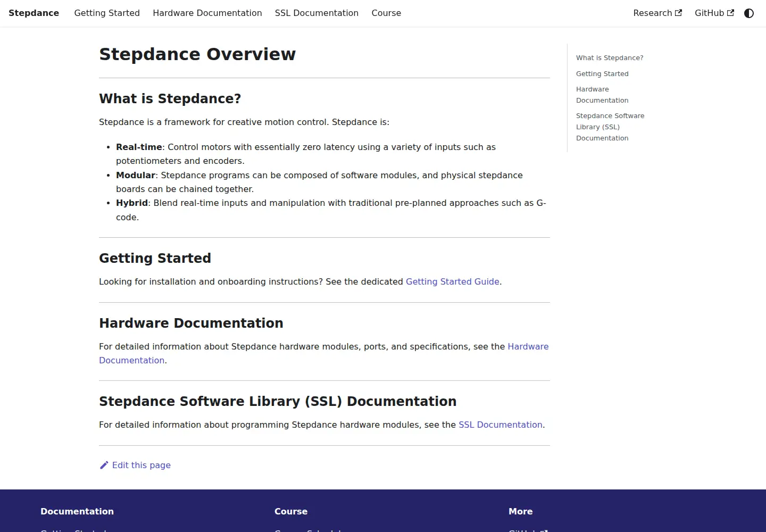
Task: Click the footer Documentation column title
Action: pyautogui.click(x=77, y=511)
